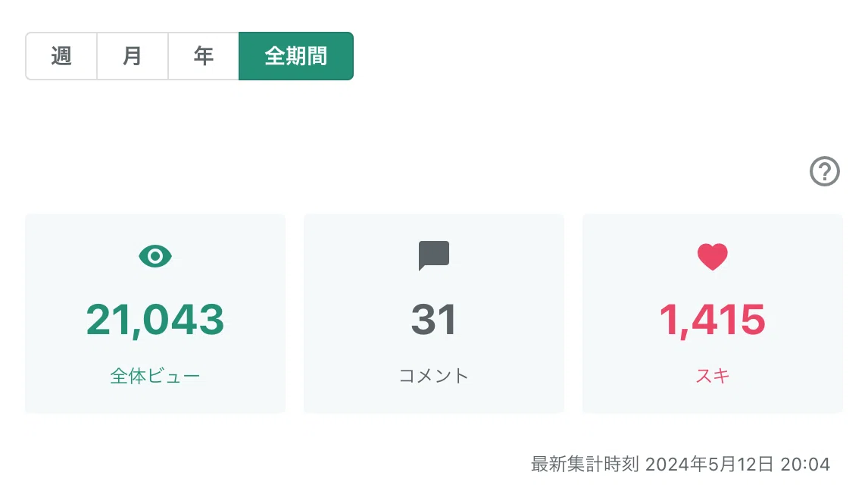This screenshot has width=868, height=488.
Task: Click the 2024年5月12日 date text
Action: [x=709, y=465]
